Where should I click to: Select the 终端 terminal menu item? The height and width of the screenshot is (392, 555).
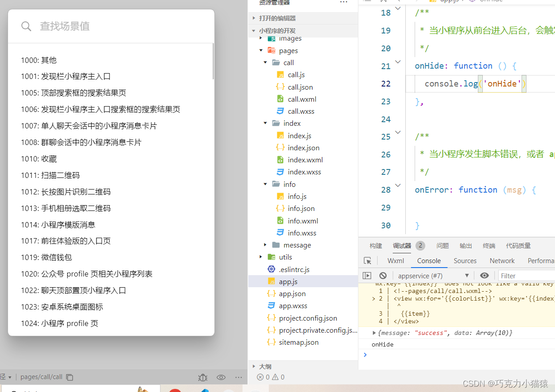[x=489, y=245]
